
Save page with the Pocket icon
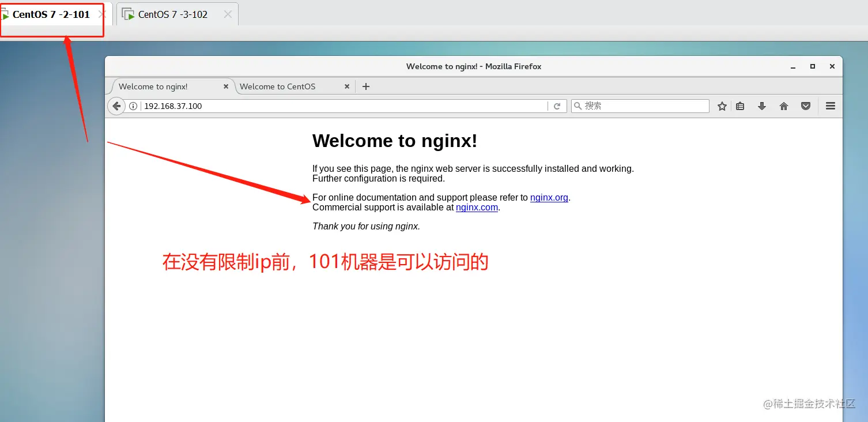[x=805, y=105]
